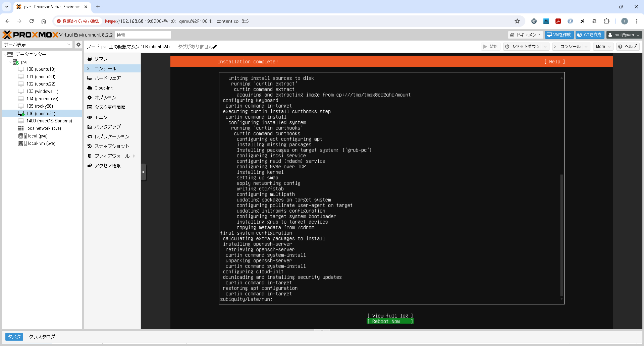The image size is (644, 346).
Task: Open the サマリー menu item
Action: click(112, 59)
